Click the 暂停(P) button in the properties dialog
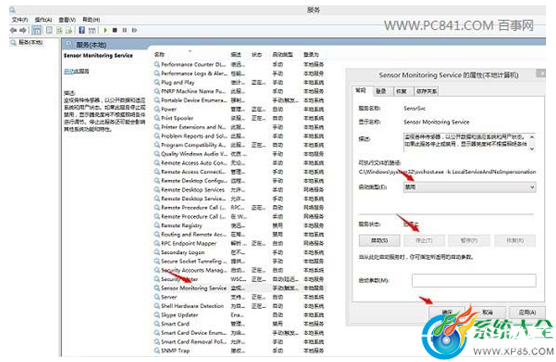The width and height of the screenshot is (556, 362). (469, 240)
